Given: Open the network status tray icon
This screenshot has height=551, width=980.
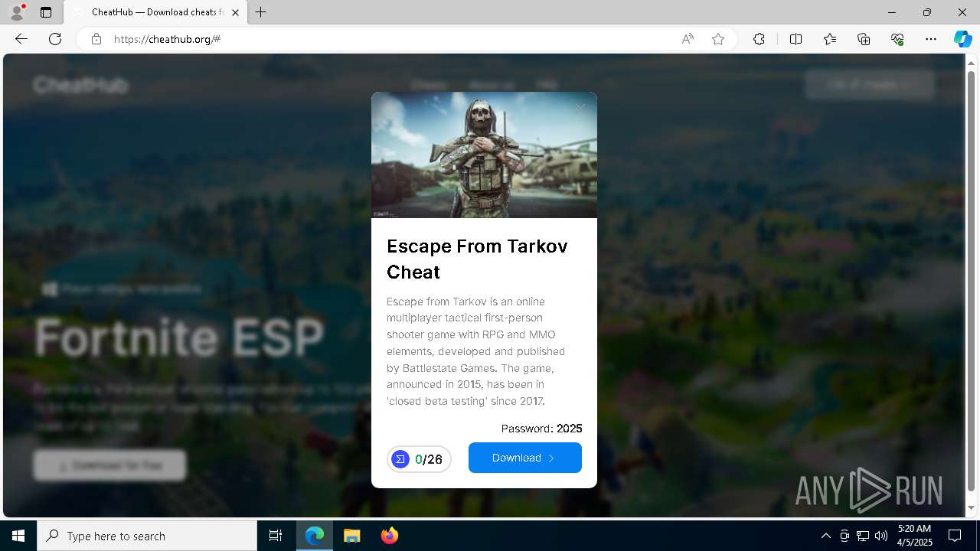Looking at the screenshot, I should coord(863,536).
